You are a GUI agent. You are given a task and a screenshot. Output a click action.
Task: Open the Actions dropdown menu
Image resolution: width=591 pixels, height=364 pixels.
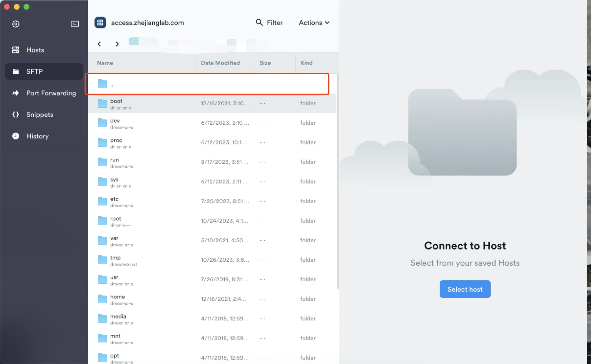click(x=314, y=23)
